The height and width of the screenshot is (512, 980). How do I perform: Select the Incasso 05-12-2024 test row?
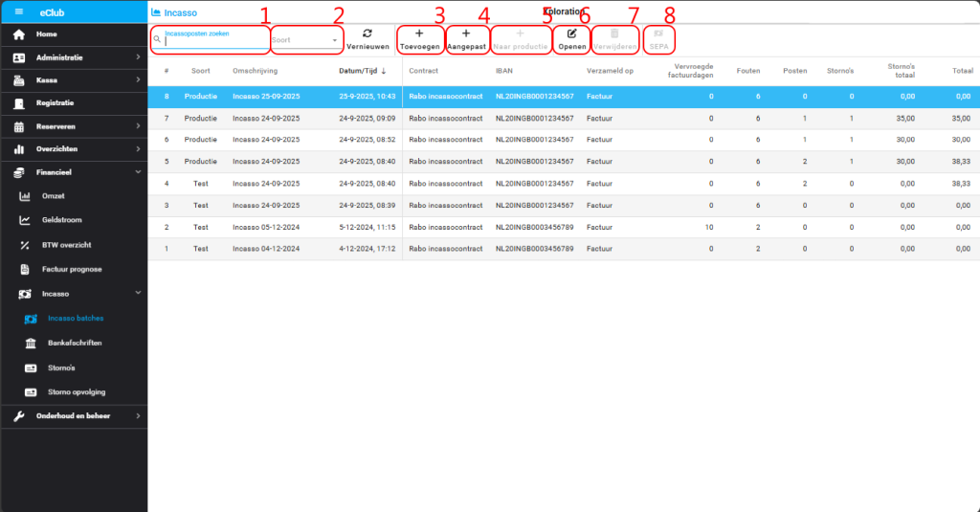[256, 227]
